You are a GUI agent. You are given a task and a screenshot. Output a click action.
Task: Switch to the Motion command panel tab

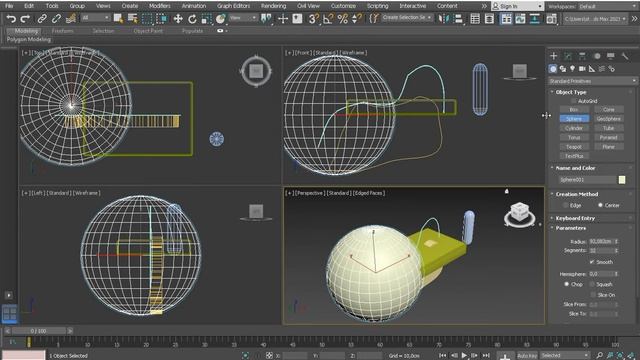click(597, 56)
